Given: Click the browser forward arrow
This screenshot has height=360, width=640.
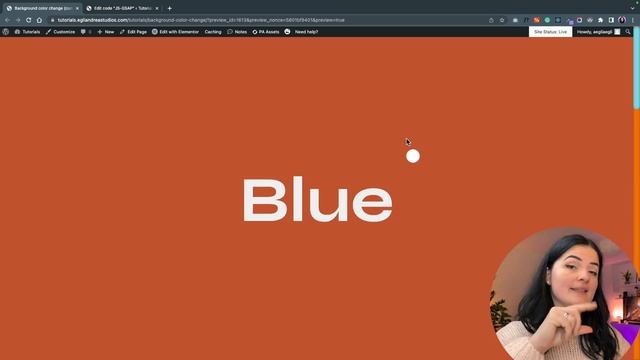Looking at the screenshot, I should click(x=18, y=20).
